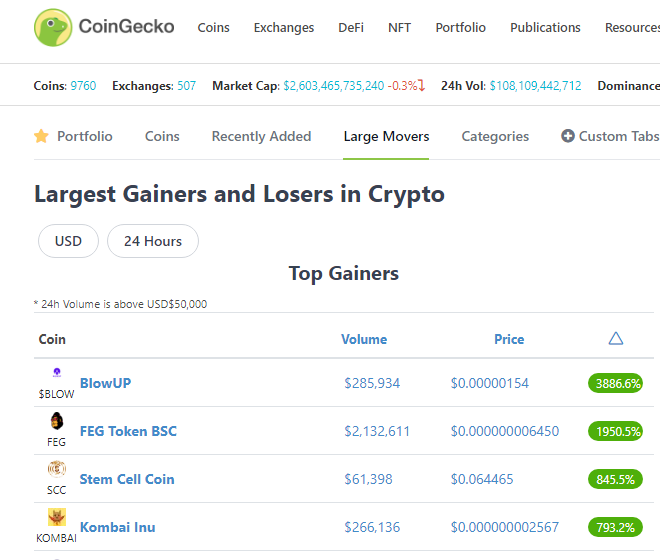
Task: Click Stem Cell Coin price $0.064465
Action: click(482, 479)
